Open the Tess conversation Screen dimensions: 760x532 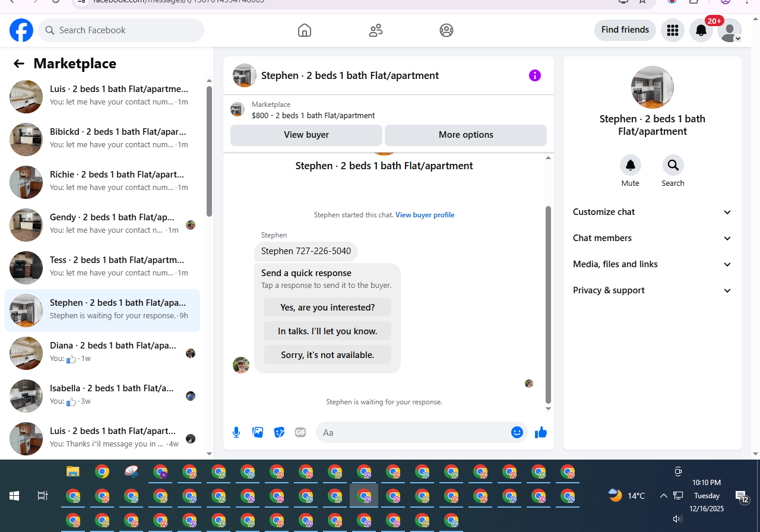coord(102,267)
